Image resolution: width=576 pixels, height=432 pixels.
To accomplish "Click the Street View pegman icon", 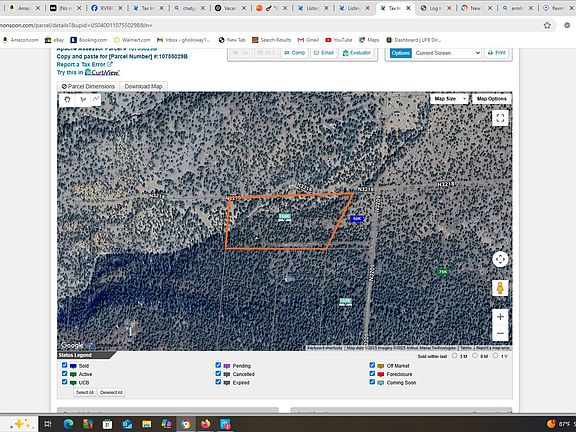I will [x=500, y=288].
